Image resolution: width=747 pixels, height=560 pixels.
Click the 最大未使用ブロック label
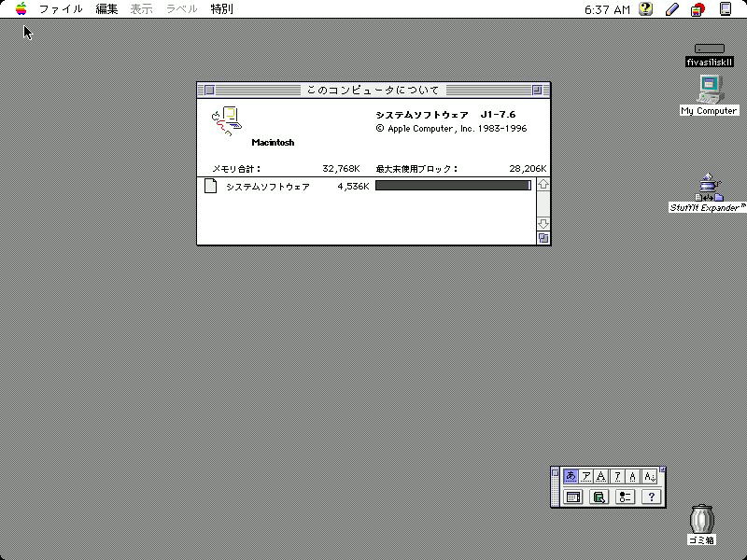416,169
